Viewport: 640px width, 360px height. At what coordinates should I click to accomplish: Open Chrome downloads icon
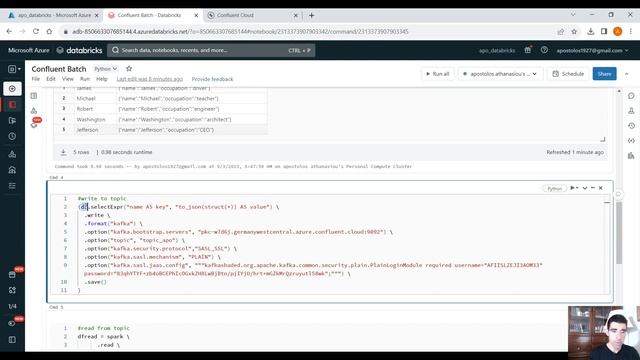[591, 31]
